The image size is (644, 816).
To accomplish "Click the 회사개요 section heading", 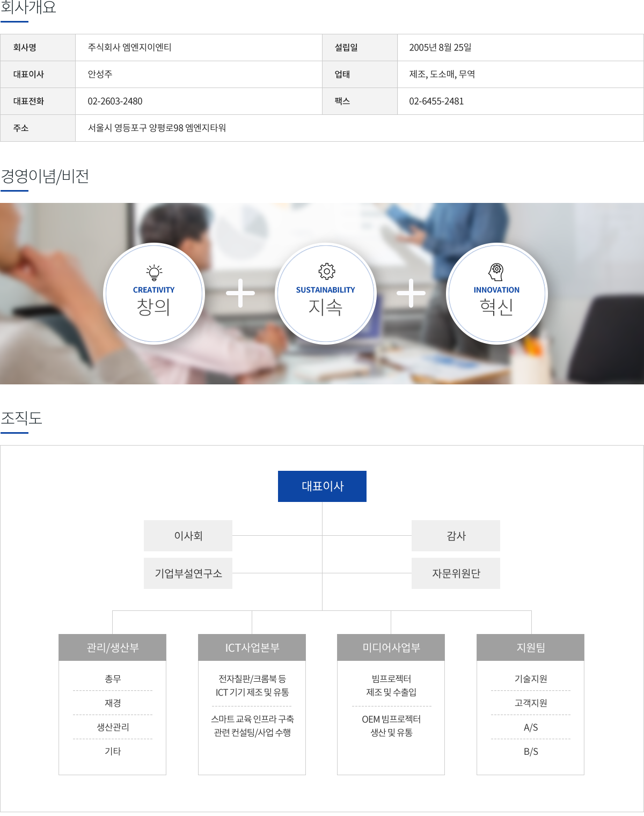I will click(x=28, y=7).
